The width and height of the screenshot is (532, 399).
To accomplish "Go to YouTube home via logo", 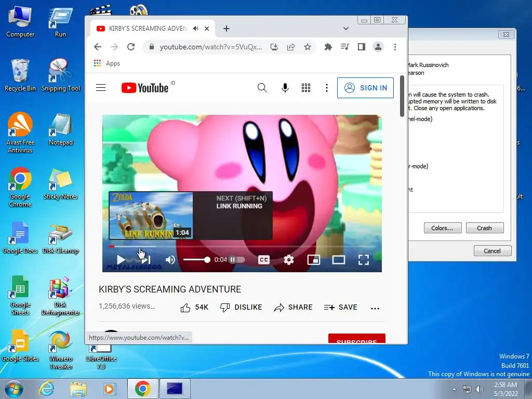I will tap(145, 88).
